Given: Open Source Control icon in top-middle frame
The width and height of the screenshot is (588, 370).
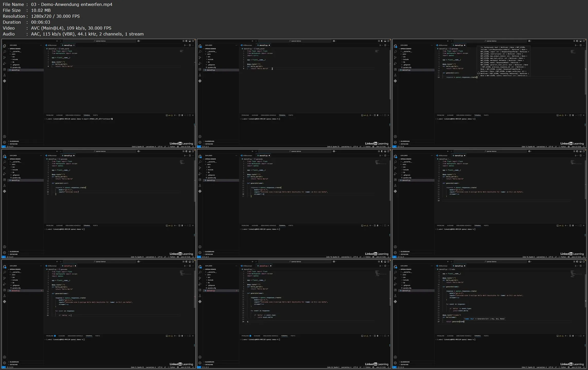Looking at the screenshot, I should [200, 58].
